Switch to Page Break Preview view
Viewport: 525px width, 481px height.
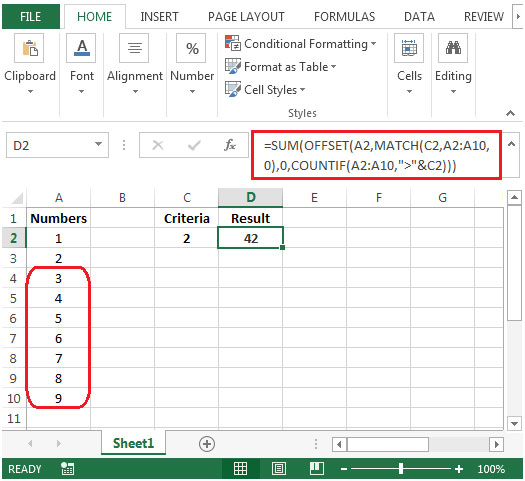[x=316, y=469]
